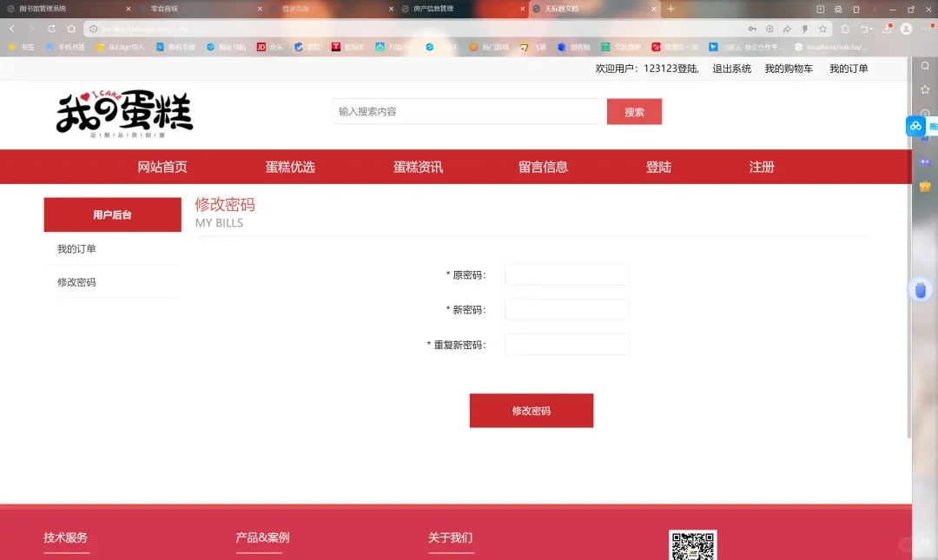
Task: Open the QR code image in the footer
Action: tap(692, 546)
